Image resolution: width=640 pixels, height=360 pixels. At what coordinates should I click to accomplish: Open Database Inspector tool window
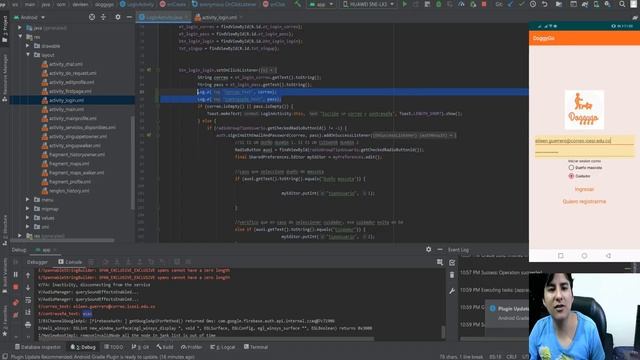[x=38, y=347]
